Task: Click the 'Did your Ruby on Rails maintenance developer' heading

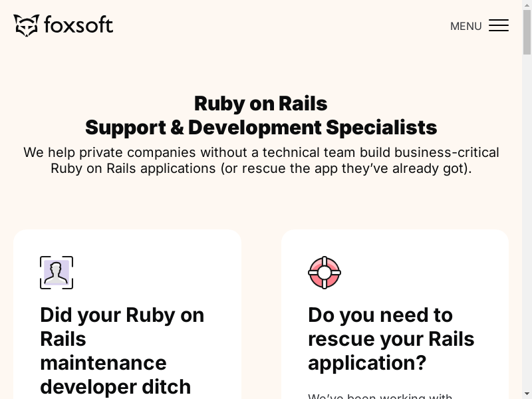Action: click(x=122, y=350)
